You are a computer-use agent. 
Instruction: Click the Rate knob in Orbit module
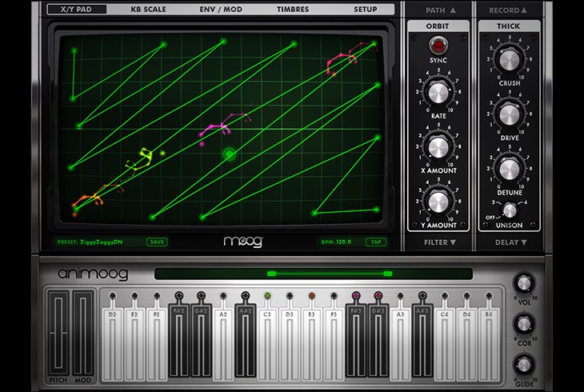point(438,94)
